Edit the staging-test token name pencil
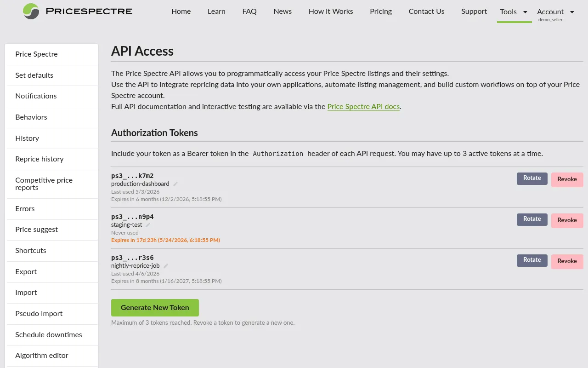Image resolution: width=588 pixels, height=368 pixels. 148,225
